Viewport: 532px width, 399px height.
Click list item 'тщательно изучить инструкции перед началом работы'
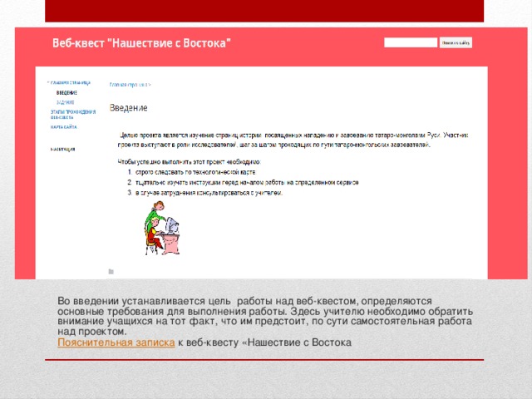(247, 183)
